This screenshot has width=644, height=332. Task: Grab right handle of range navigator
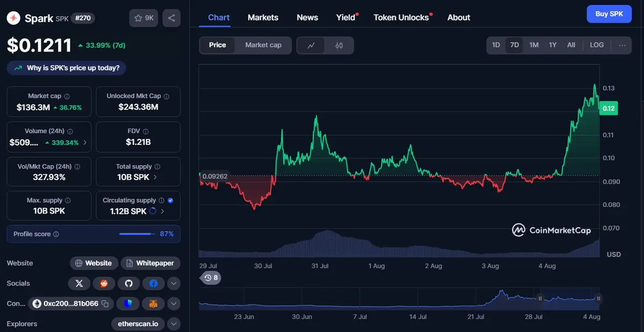[x=598, y=299]
